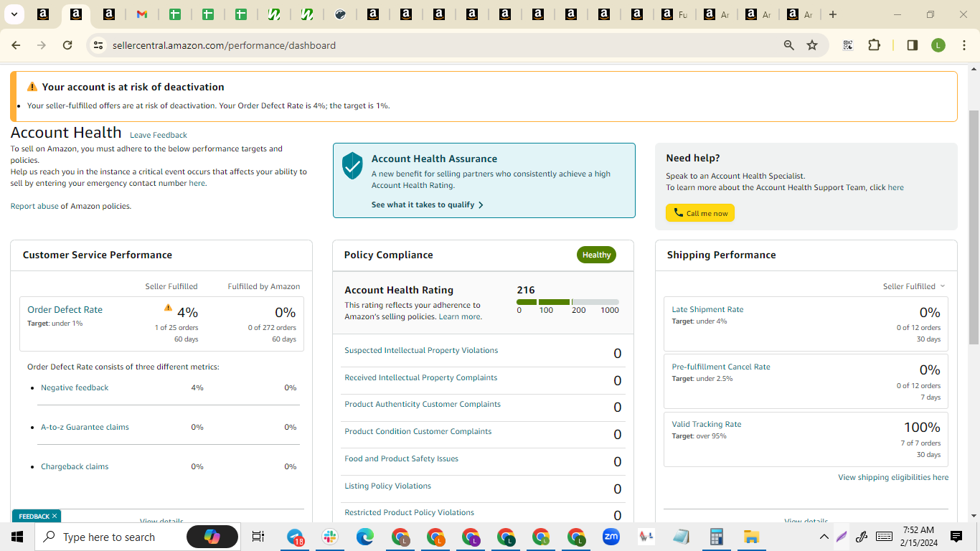The width and height of the screenshot is (980, 551).
Task: Open Restricted Product Policy Violations link
Action: 409,512
